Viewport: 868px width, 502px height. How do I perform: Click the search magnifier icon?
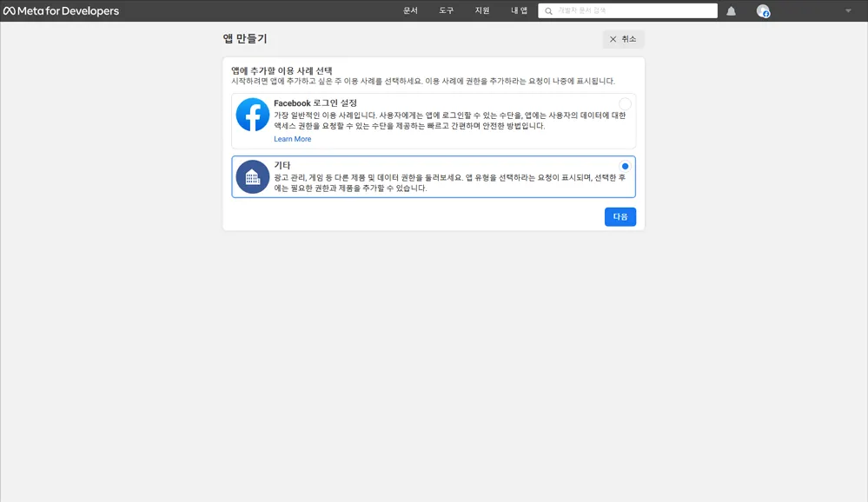[x=548, y=11]
